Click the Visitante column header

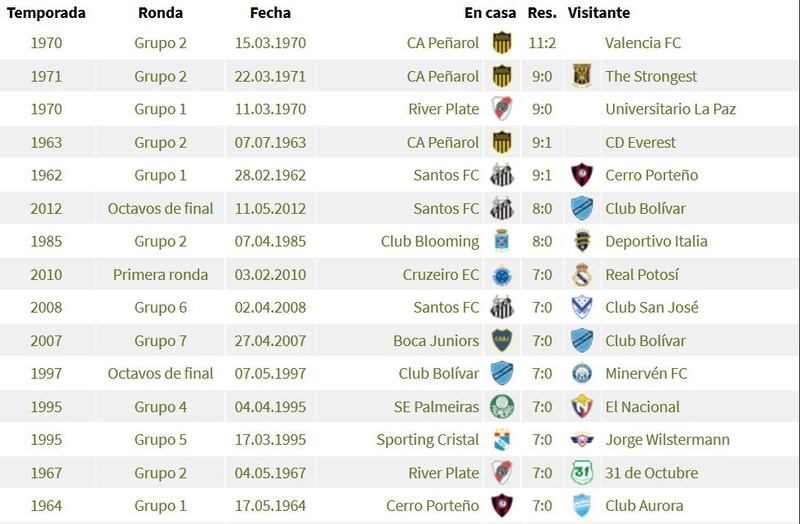(x=599, y=13)
